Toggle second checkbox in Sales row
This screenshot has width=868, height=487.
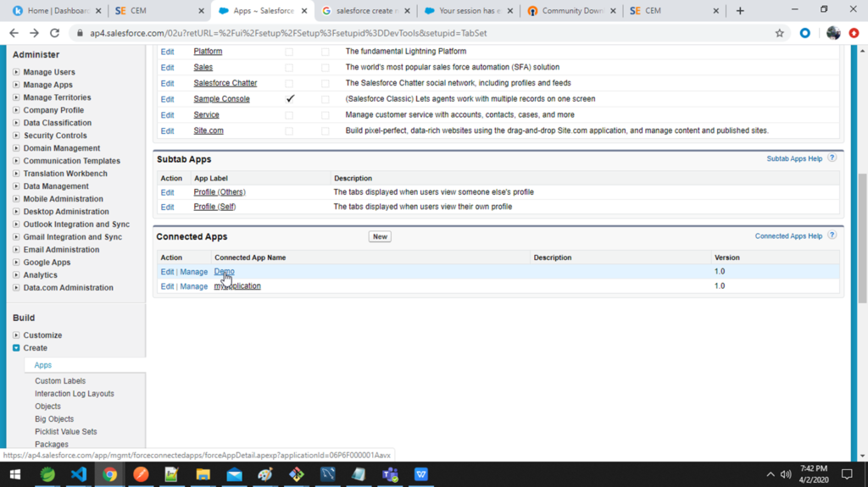(325, 68)
